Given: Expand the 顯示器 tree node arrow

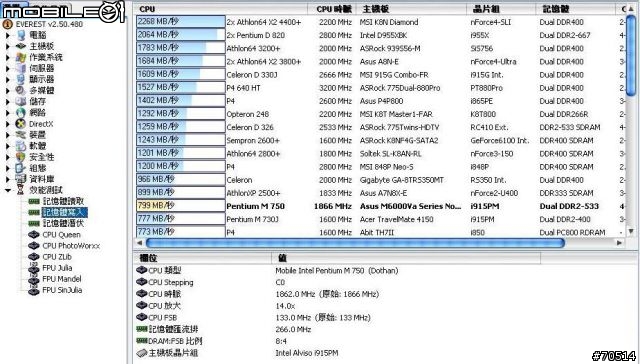Looking at the screenshot, I should (x=8, y=80).
